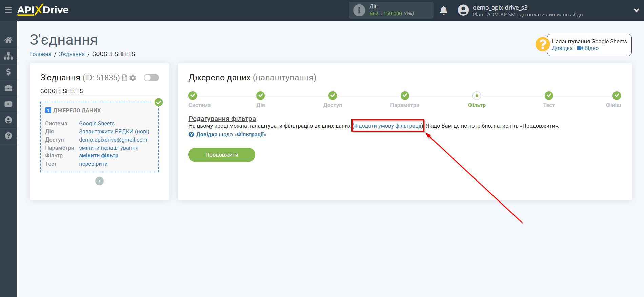The image size is (644, 297).
Task: Click the Фільтр label in source block
Action: click(54, 156)
